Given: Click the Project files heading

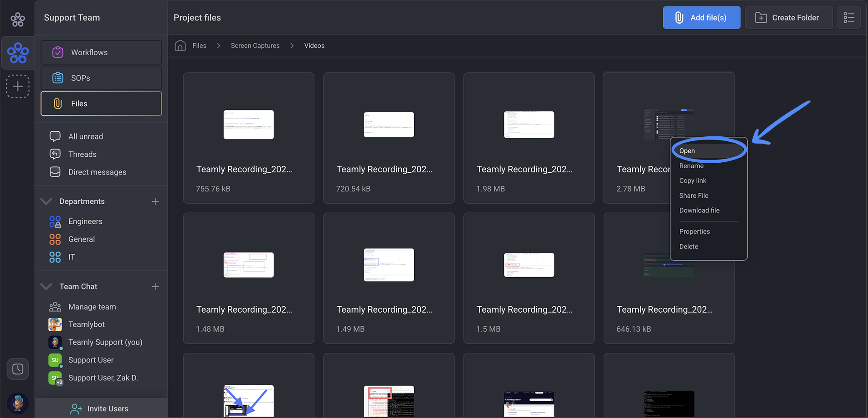Looking at the screenshot, I should pos(197,18).
